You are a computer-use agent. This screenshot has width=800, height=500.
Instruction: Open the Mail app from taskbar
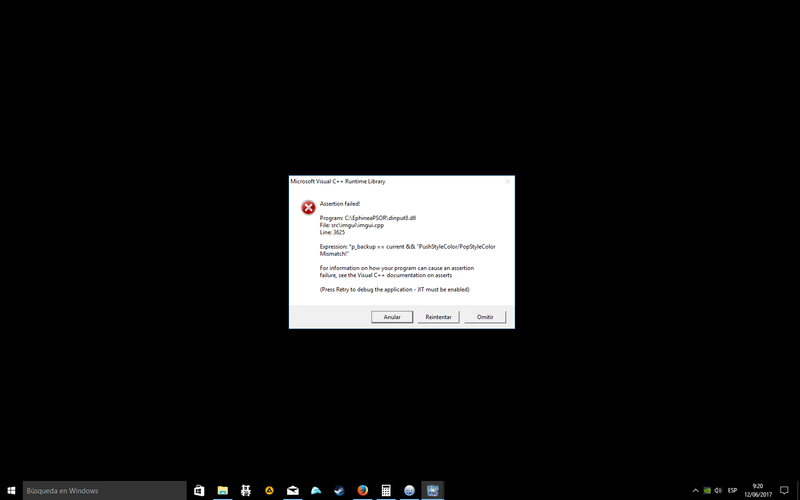click(x=293, y=491)
